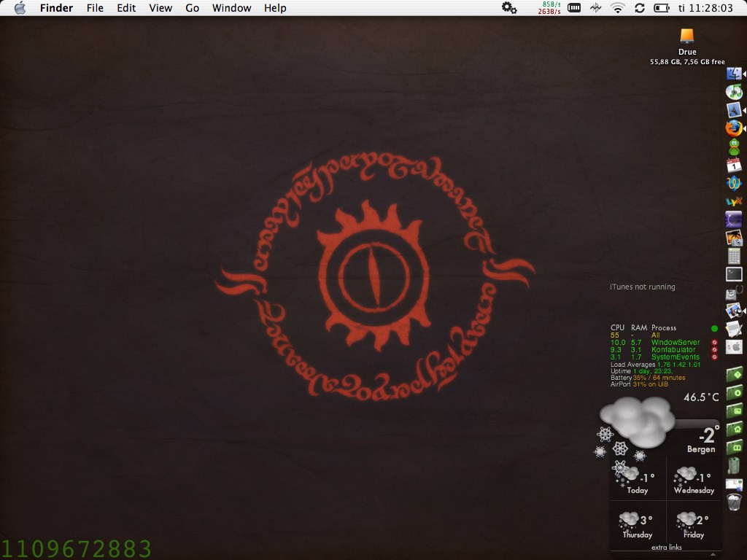Open the battery status menu
The height and width of the screenshot is (560, 747).
662,7
